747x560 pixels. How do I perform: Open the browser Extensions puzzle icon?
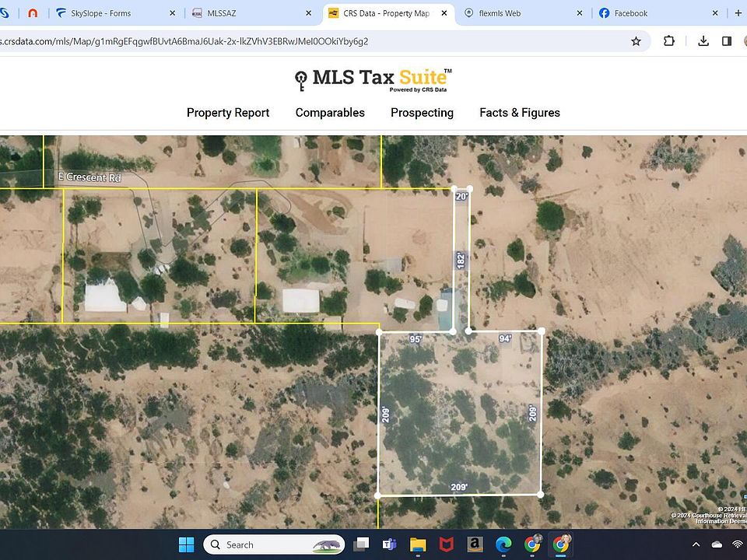[x=669, y=40]
